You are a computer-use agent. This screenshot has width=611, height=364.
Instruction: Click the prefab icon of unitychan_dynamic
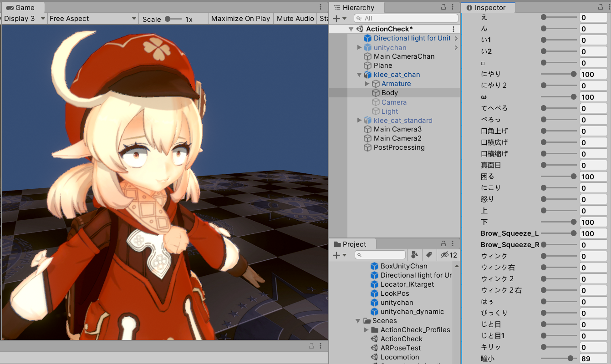coord(374,312)
